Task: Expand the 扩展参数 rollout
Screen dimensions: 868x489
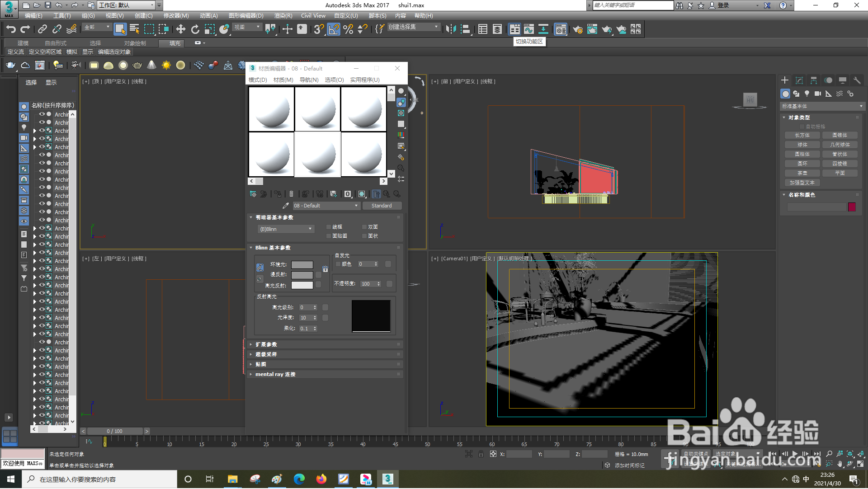Action: point(325,344)
